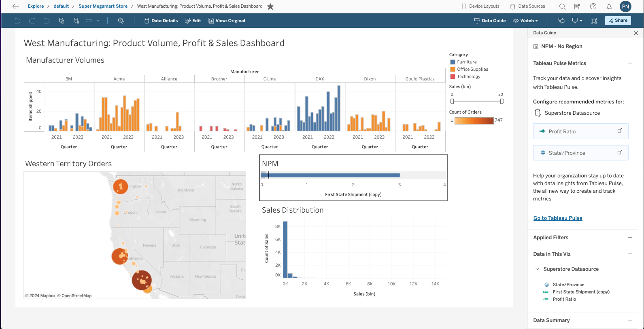Expand the Applied Filters section
Screen dimensions: 644x329
[x=630, y=238]
